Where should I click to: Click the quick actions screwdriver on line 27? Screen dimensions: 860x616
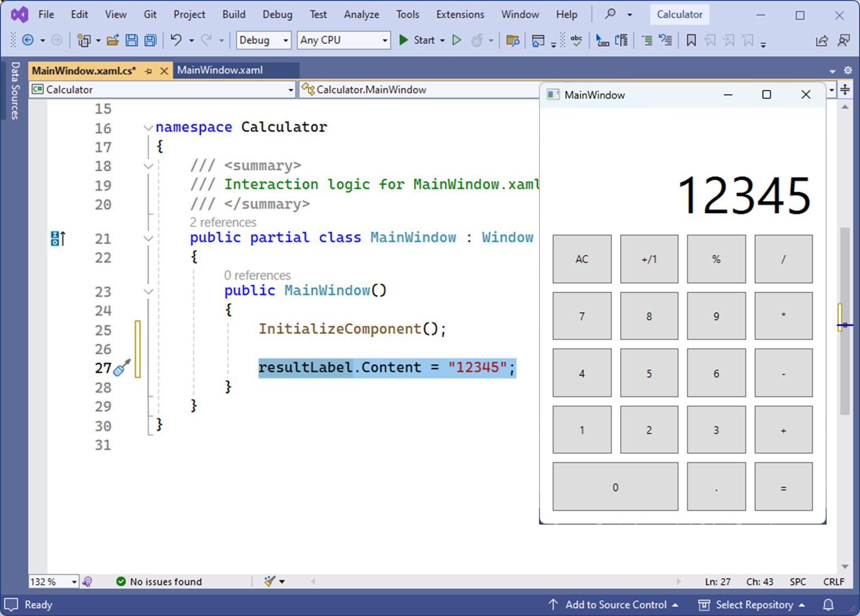(122, 367)
